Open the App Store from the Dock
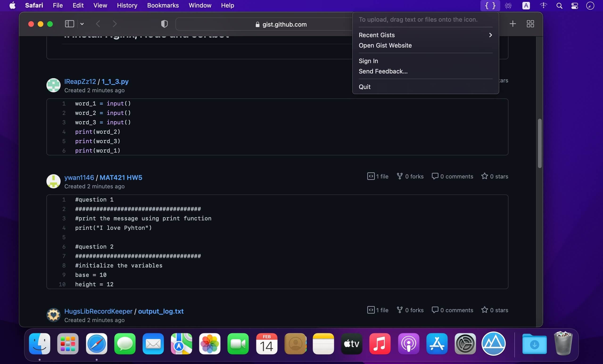Image resolution: width=603 pixels, height=364 pixels. click(437, 344)
